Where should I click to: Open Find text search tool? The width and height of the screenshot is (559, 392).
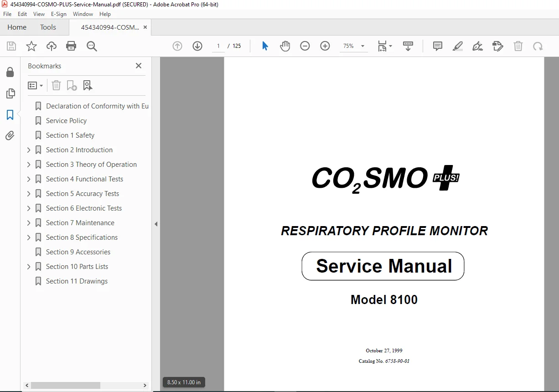92,46
